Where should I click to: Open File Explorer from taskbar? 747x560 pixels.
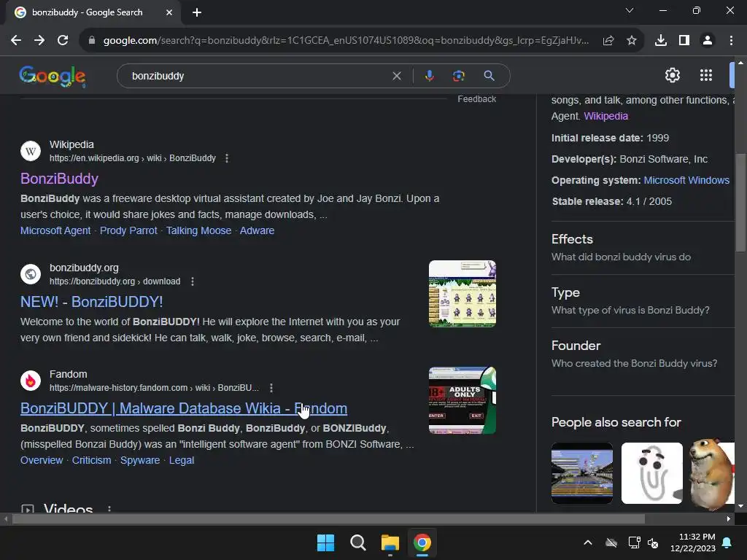pyautogui.click(x=390, y=542)
